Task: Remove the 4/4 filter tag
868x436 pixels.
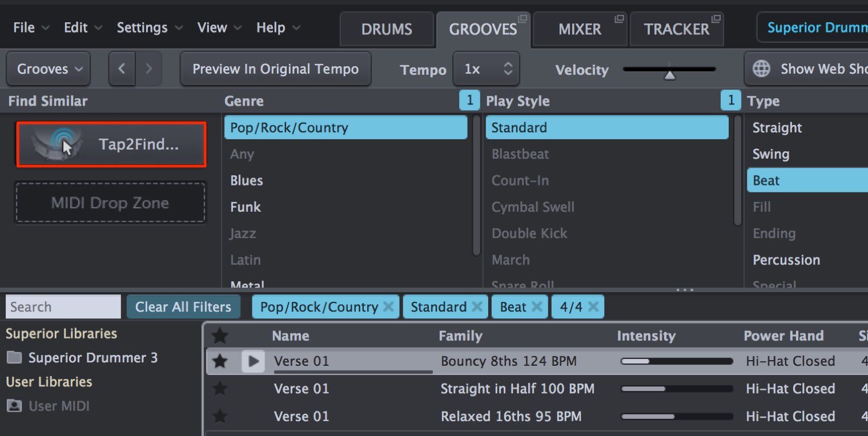Action: pos(593,306)
